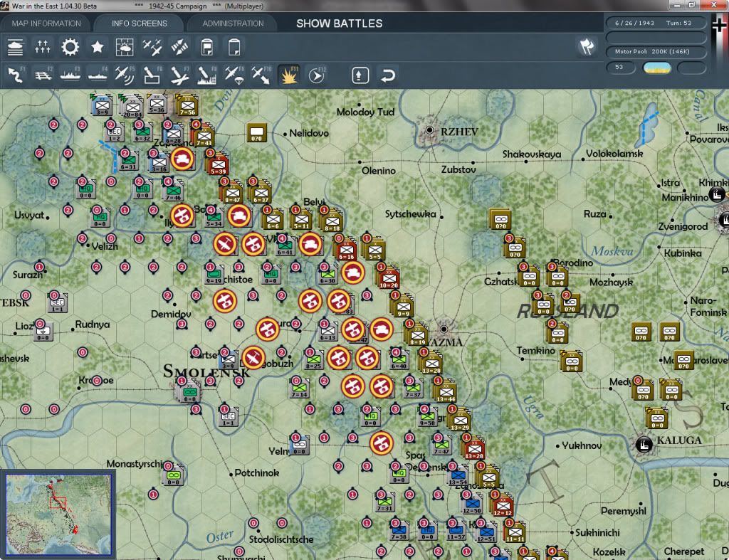Screen dimensions: 729x560
Task: Toggle F10 air transfer mode
Action: coord(261,75)
